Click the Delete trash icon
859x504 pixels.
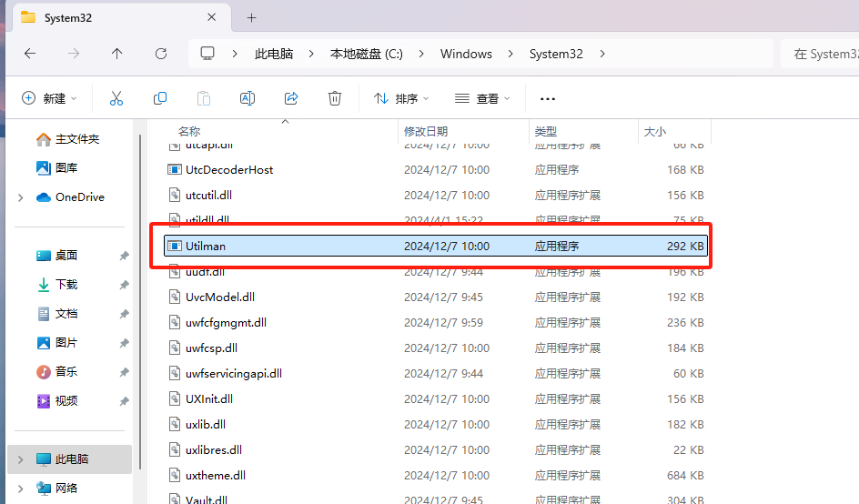point(335,98)
